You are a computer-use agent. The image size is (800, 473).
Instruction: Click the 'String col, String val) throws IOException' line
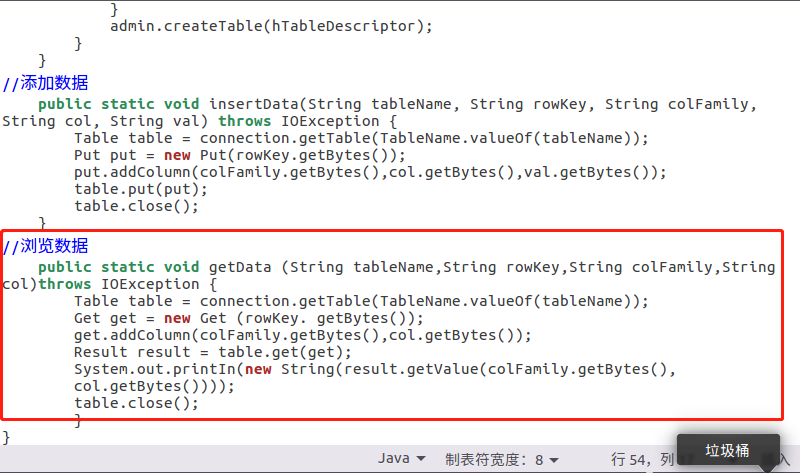(199, 121)
